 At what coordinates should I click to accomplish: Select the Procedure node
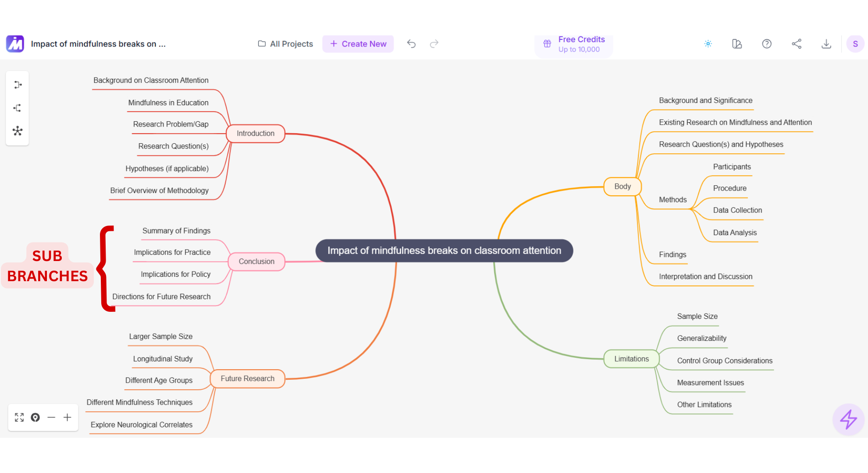730,188
